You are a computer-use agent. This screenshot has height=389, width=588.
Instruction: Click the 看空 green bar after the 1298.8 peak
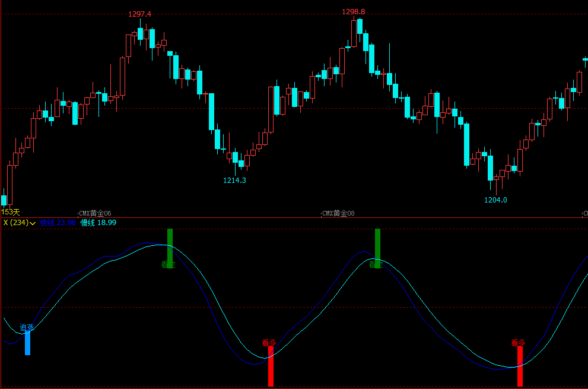pos(377,248)
